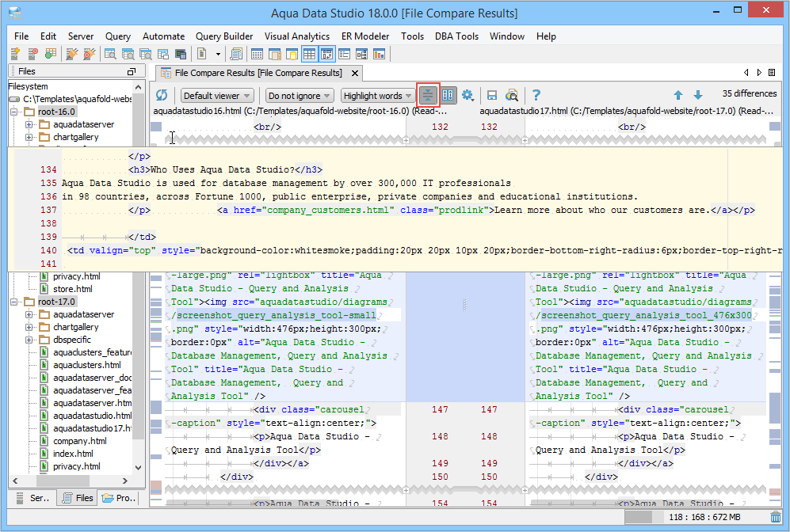The image size is (790, 532).
Task: Jump to the next difference arrow
Action: tap(697, 95)
